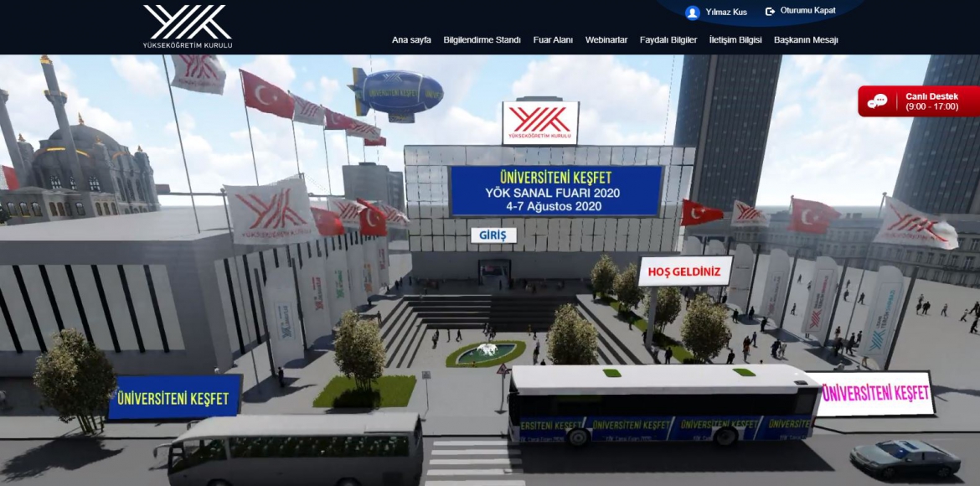980x486 pixels.
Task: Select Webinarlar from navigation bar
Action: 606,40
